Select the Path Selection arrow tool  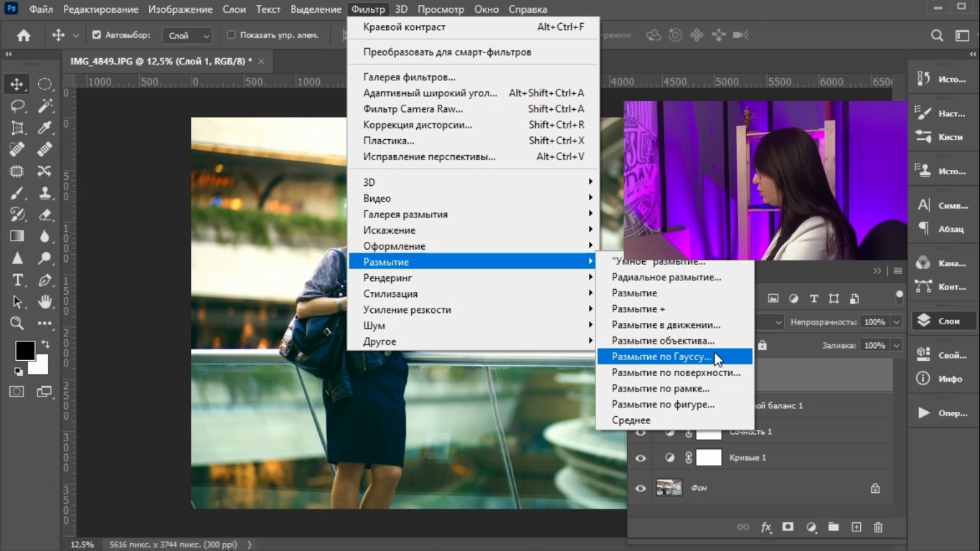pos(17,301)
